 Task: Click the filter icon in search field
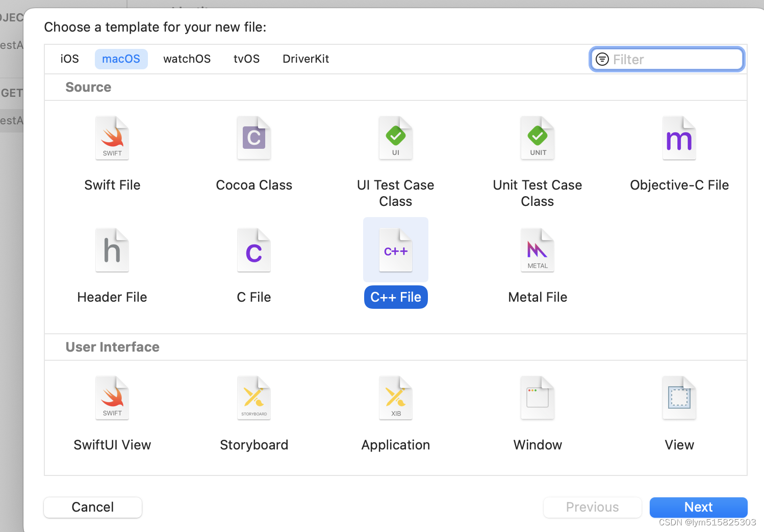point(602,59)
